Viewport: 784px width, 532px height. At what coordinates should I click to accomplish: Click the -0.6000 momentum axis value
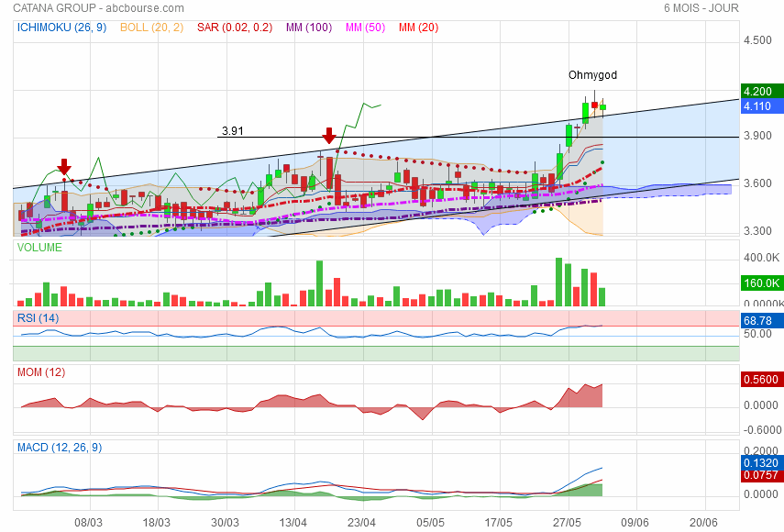tap(762, 430)
